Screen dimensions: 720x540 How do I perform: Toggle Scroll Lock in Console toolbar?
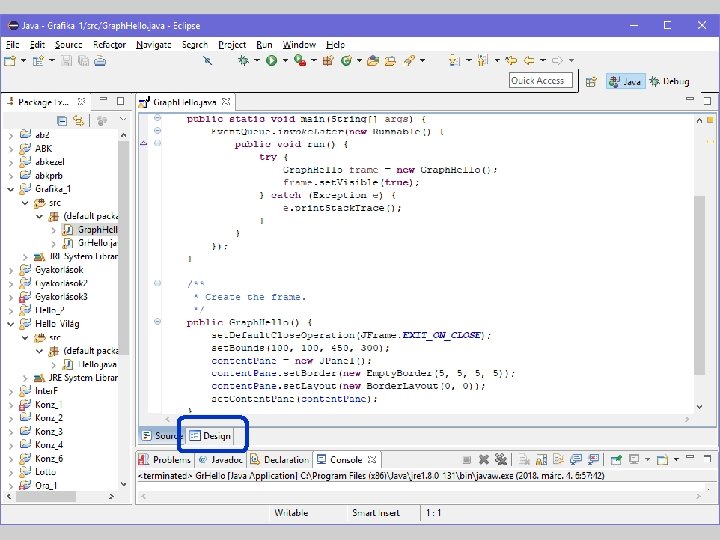click(x=541, y=459)
